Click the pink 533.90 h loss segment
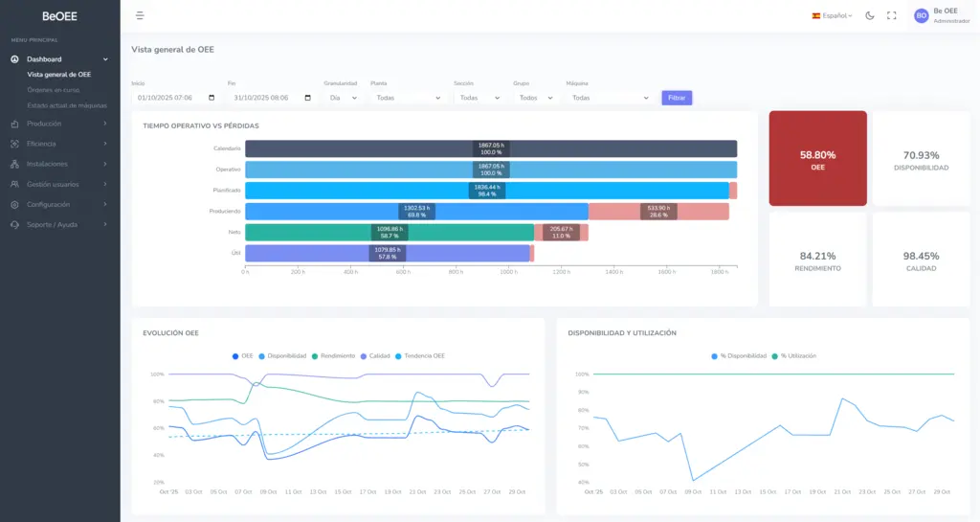 [658, 212]
